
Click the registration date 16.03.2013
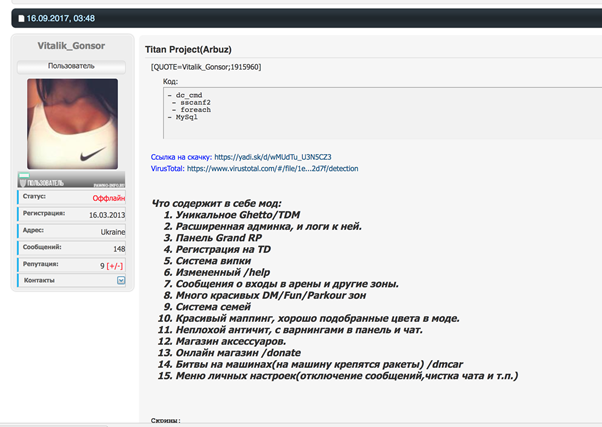[107, 215]
